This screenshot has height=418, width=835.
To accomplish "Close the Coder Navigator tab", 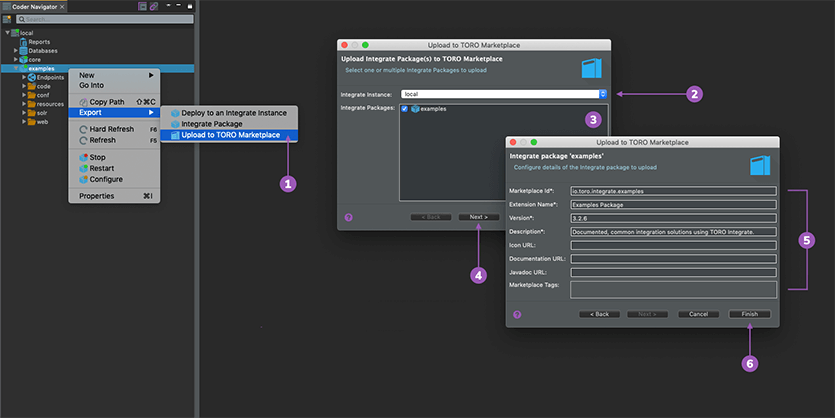I will coord(62,7).
